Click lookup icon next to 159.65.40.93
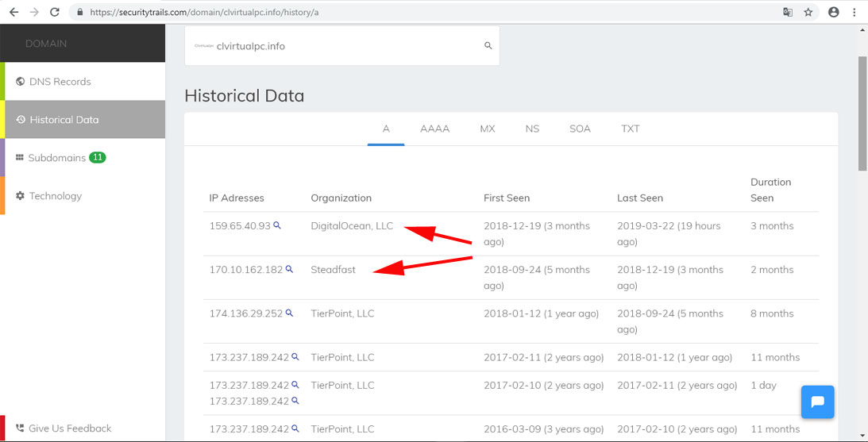 [x=277, y=225]
